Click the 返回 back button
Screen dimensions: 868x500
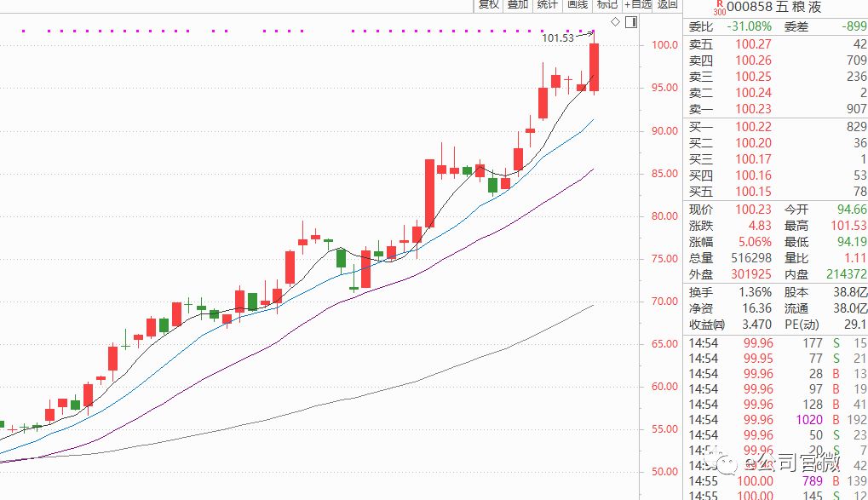point(668,5)
